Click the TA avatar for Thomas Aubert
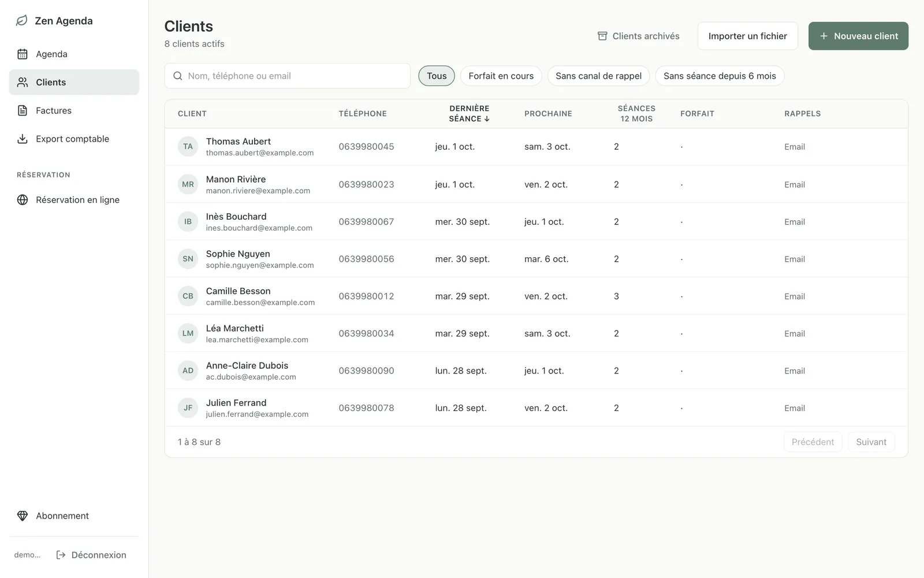Image resolution: width=924 pixels, height=578 pixels. [188, 147]
